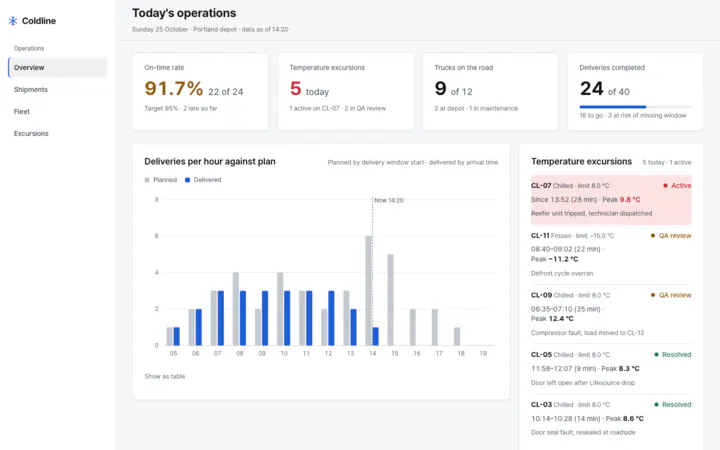Click the Show as table link
Image resolution: width=720 pixels, height=450 pixels.
pos(165,376)
